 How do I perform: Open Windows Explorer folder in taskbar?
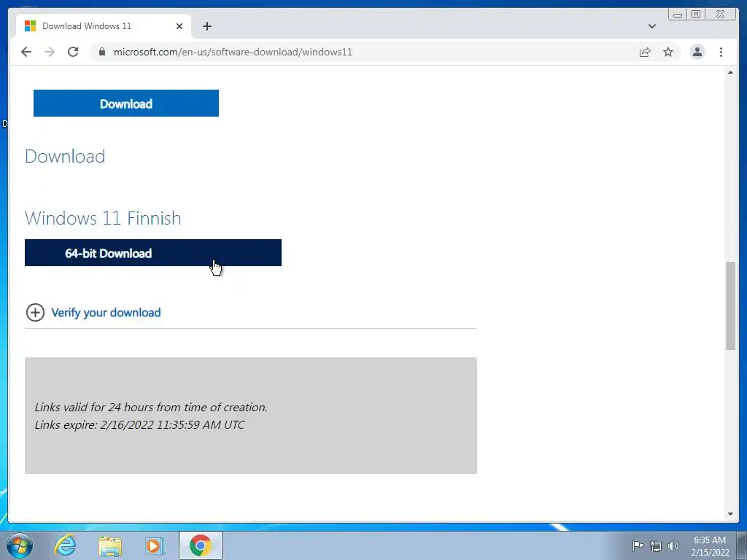point(110,546)
